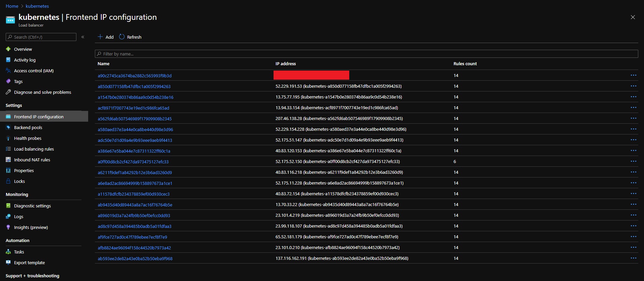This screenshot has height=281, width=644.
Task: Click the Load balancing rules icon
Action: pos(8,149)
